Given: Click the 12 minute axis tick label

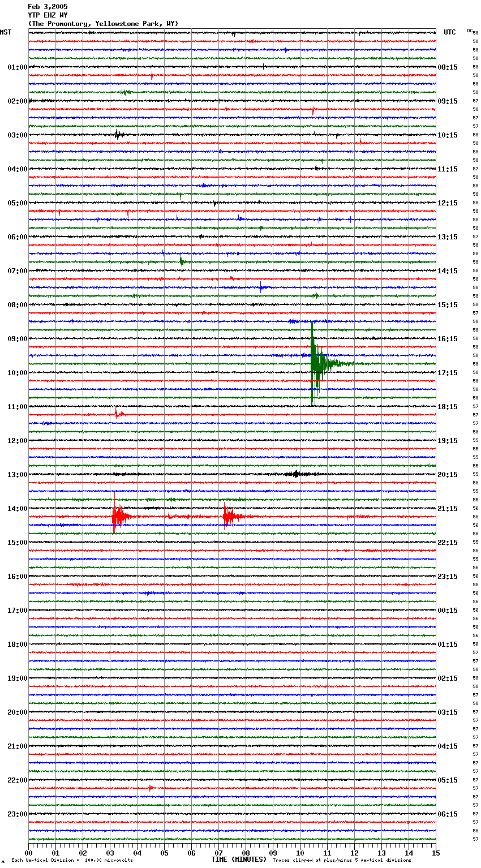Looking at the screenshot, I should (x=355, y=853).
